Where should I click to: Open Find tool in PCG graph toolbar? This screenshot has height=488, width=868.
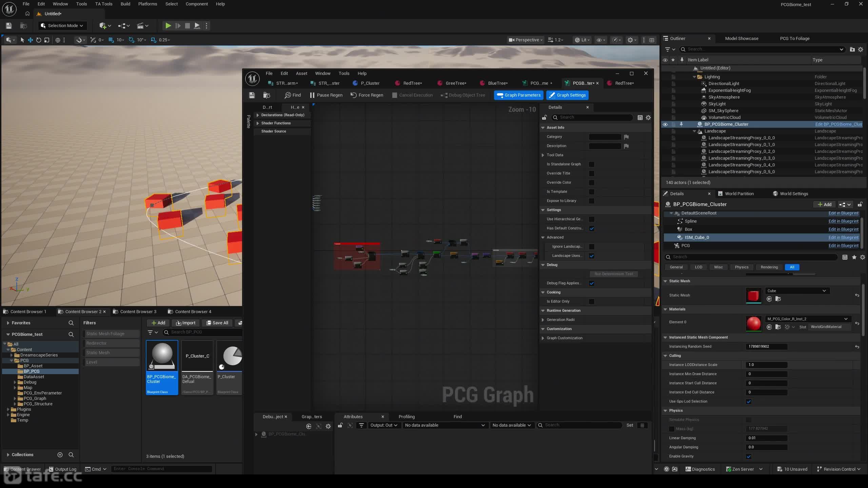293,95
